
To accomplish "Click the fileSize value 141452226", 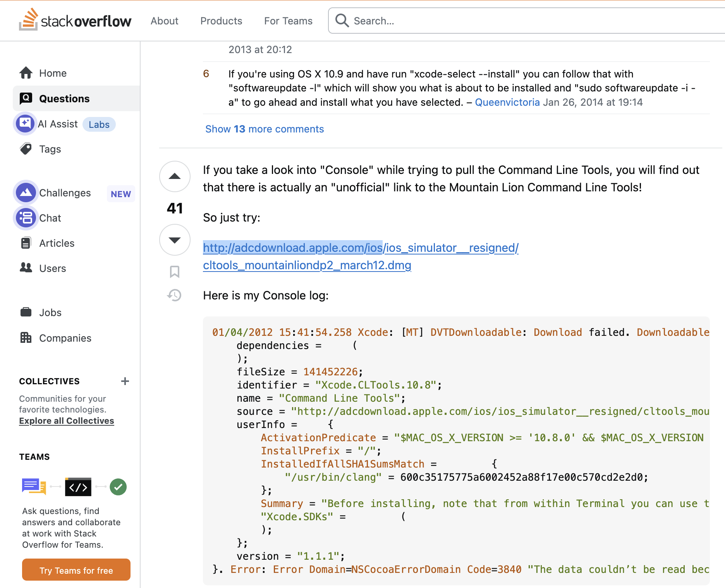I will 330,372.
